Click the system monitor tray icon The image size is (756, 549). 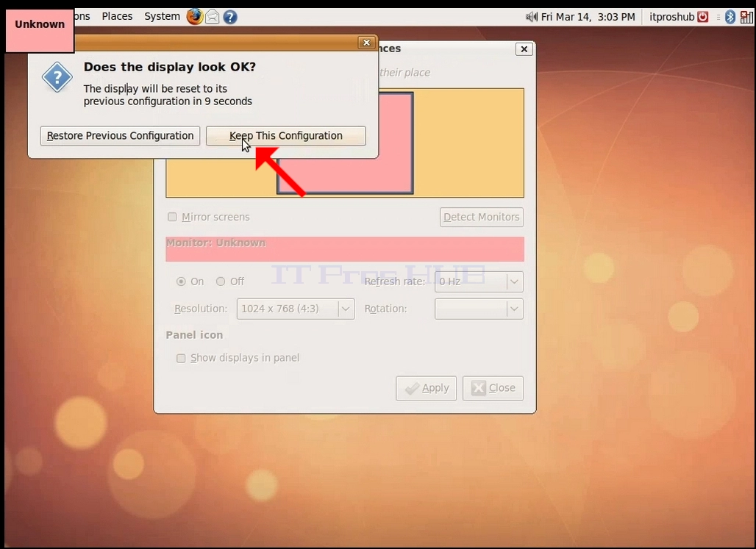pyautogui.click(x=746, y=18)
